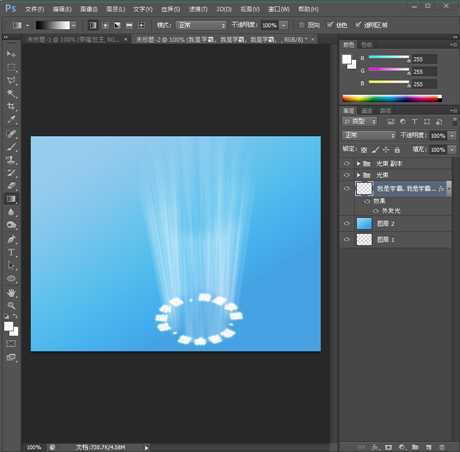Open the 3D menu
460x452 pixels.
coord(224,9)
